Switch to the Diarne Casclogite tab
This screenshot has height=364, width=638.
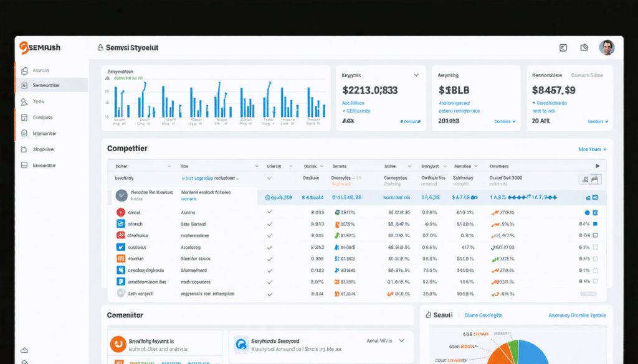[483, 315]
